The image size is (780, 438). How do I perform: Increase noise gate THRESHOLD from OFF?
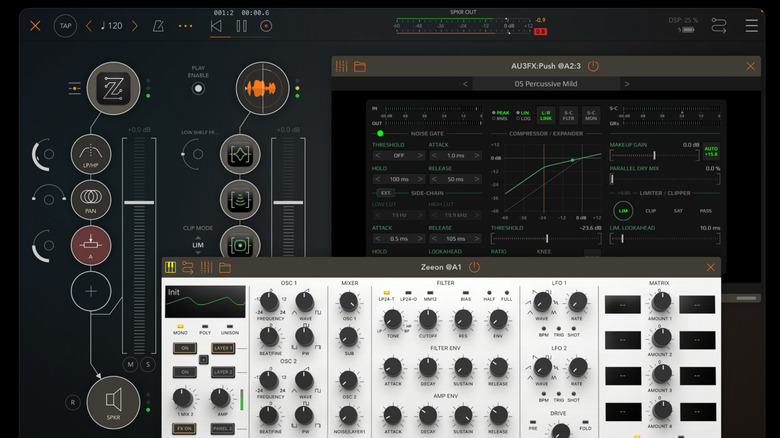(x=420, y=156)
